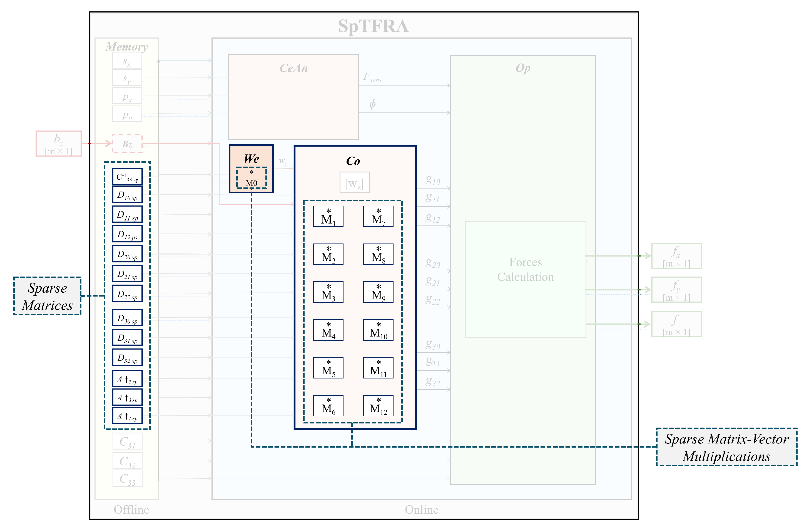Screen dimensions: 809x532
Task: Click the M6 block
Action: click(x=328, y=405)
